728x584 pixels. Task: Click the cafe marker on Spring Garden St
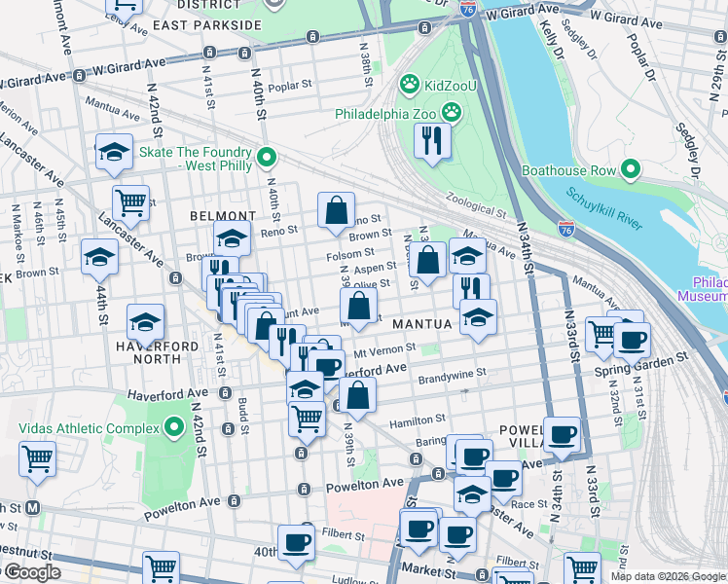[x=632, y=341]
